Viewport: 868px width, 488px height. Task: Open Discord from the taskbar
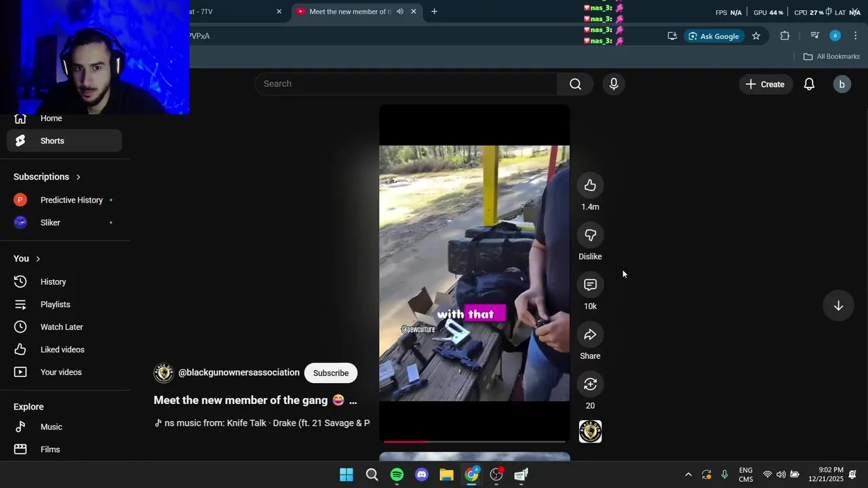[422, 474]
